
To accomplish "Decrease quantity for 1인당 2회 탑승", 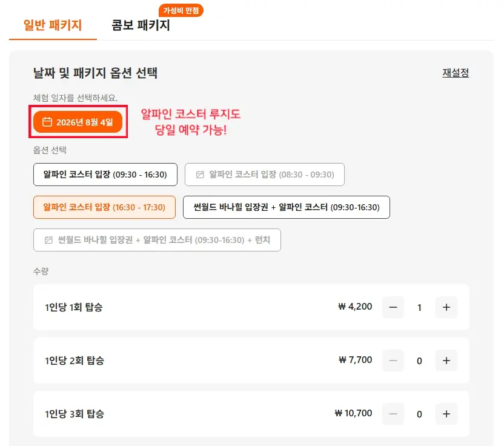I will (x=393, y=361).
